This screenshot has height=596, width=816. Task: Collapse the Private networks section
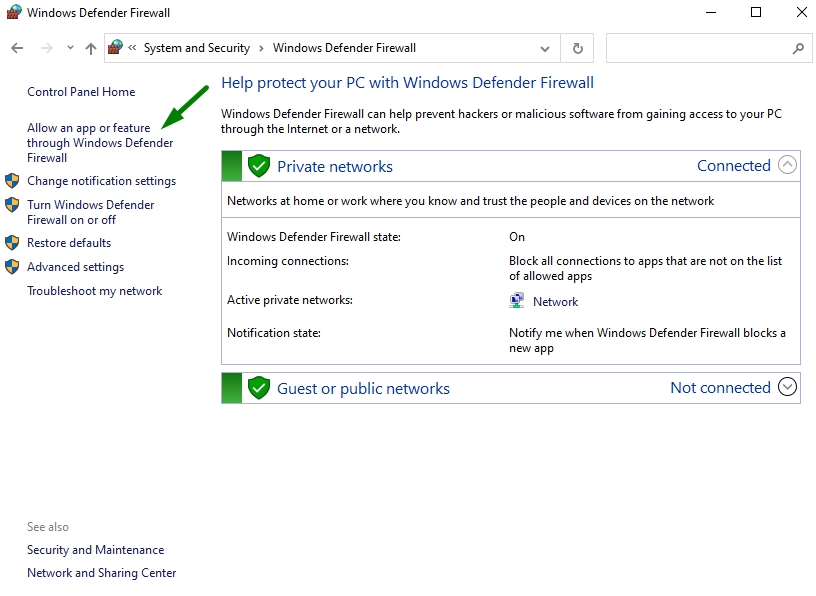(787, 165)
